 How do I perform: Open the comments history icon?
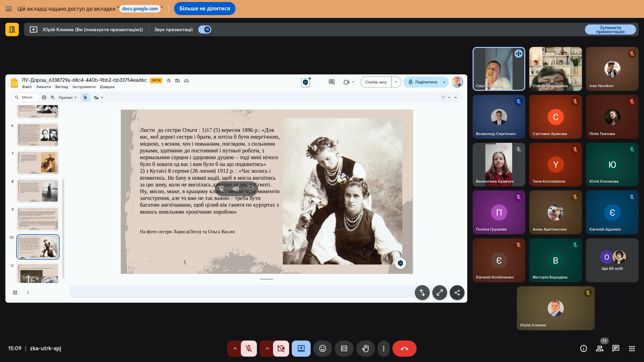(x=331, y=82)
